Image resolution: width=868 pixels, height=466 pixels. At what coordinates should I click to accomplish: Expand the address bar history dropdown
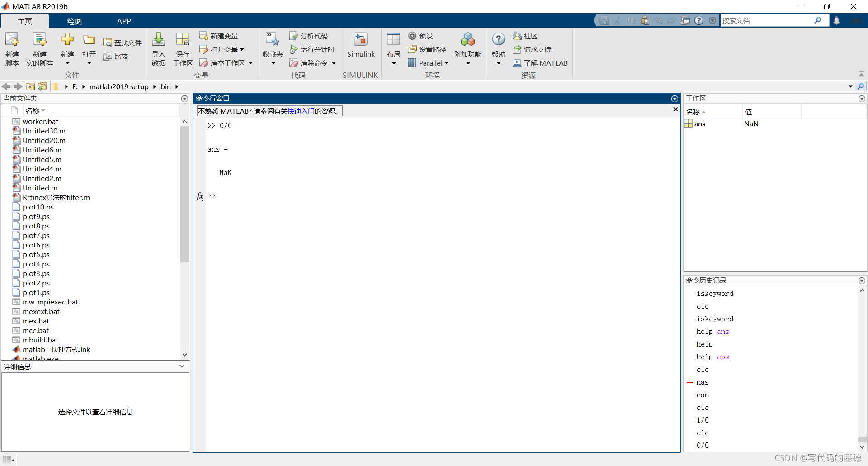pos(850,86)
